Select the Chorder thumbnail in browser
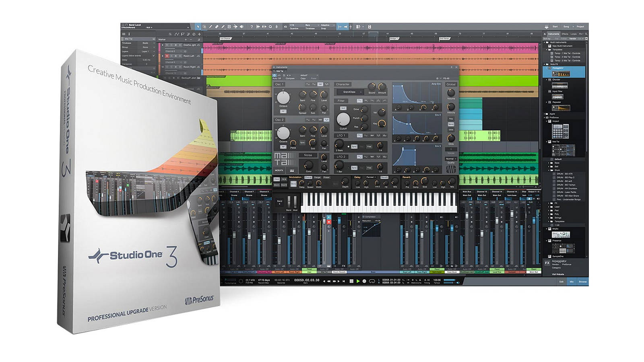Viewport: 644px width, 362px height. click(560, 86)
